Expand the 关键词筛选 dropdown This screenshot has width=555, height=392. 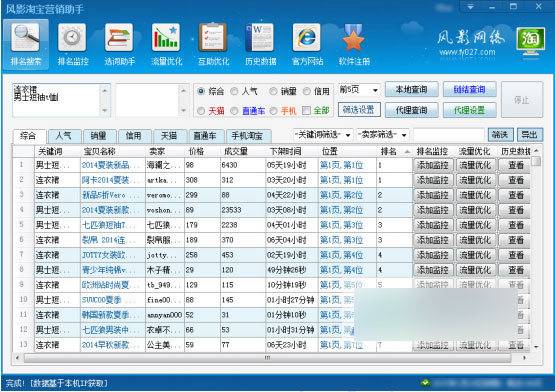323,135
